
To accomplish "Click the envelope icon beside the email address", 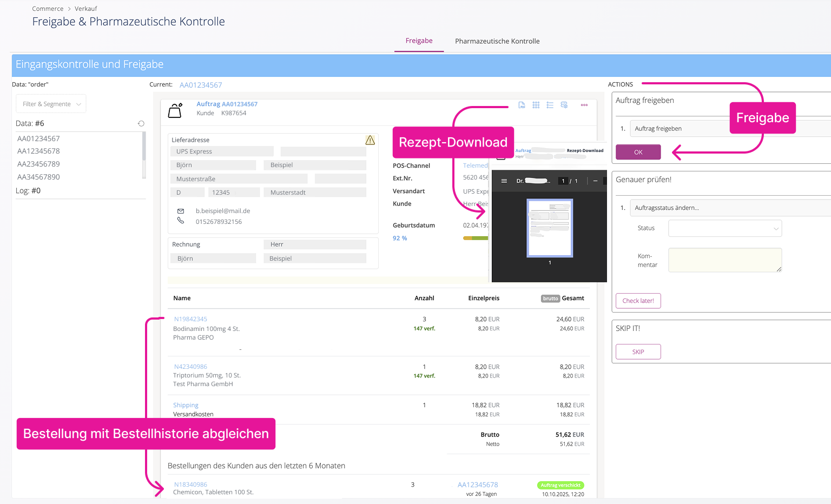I will click(181, 211).
